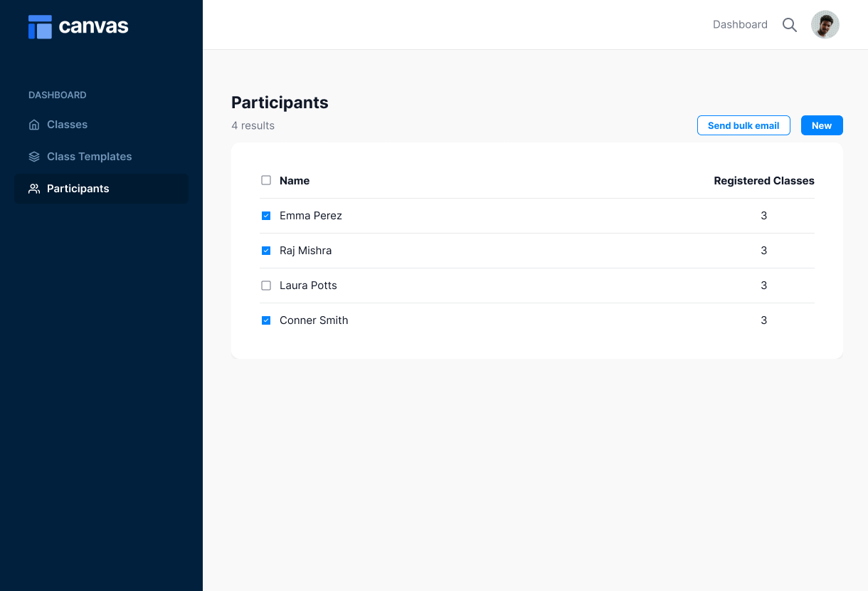Click the Registered Classes column header
This screenshot has height=591, width=868.
(763, 180)
